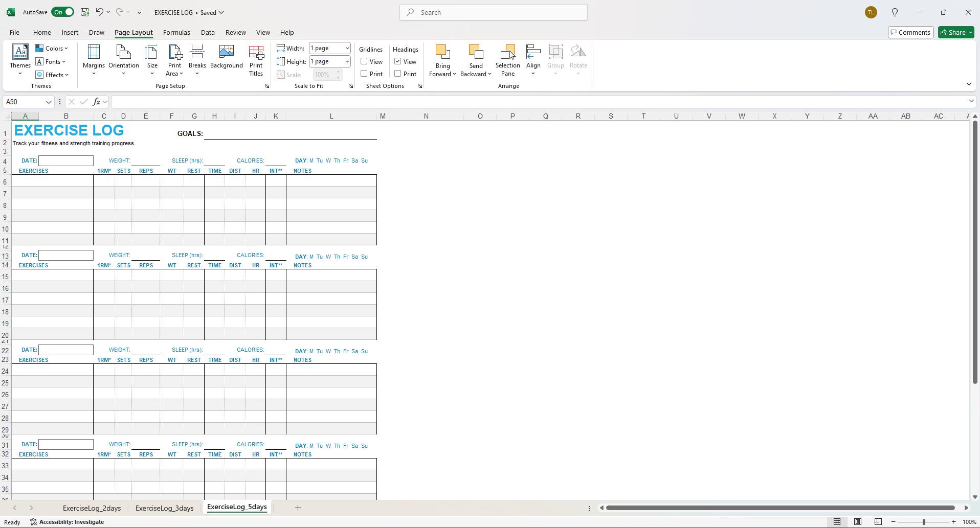Viewport: 980px width, 528px height.
Task: Enable Headings Print checkbox
Action: pyautogui.click(x=397, y=74)
